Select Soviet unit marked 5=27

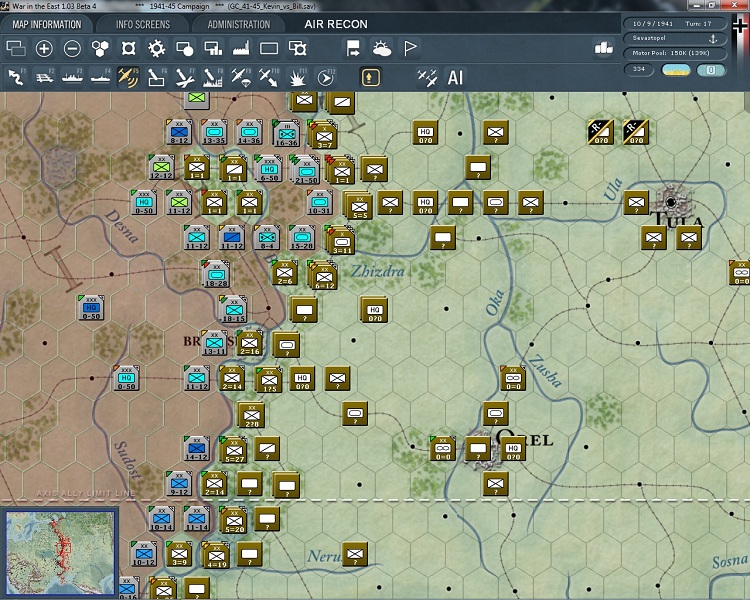[233, 450]
